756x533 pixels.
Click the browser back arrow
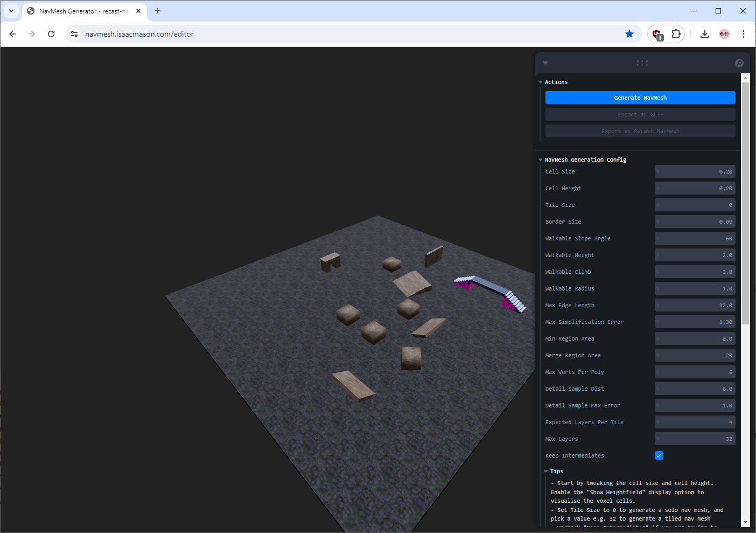(x=12, y=34)
